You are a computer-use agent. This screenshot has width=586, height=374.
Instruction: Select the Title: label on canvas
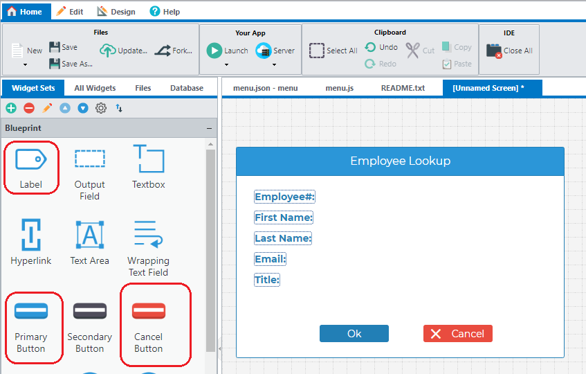coord(267,279)
